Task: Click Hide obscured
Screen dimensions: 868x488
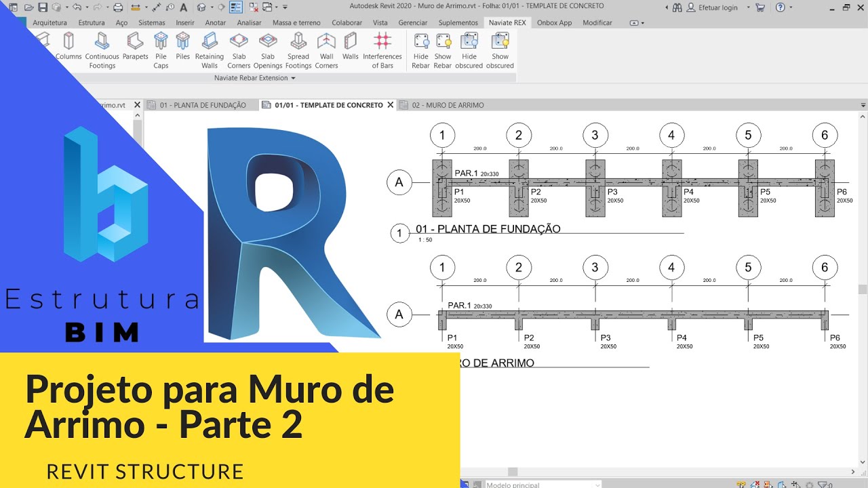Action: coord(469,51)
